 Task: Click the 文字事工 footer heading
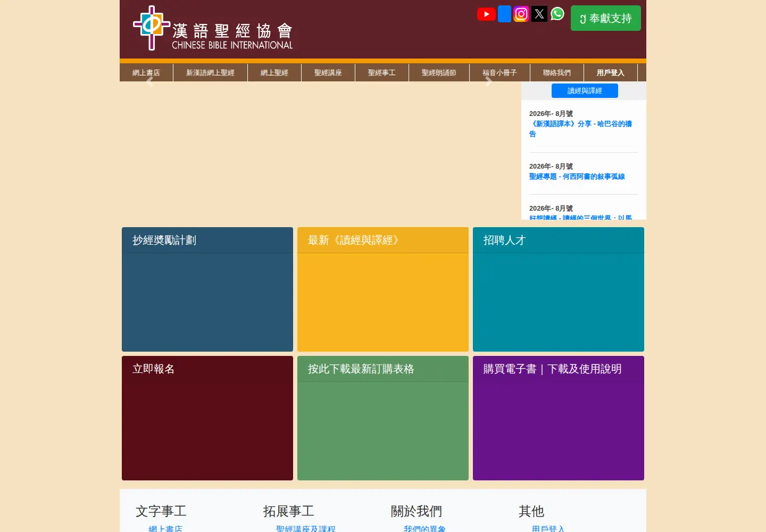click(x=161, y=511)
